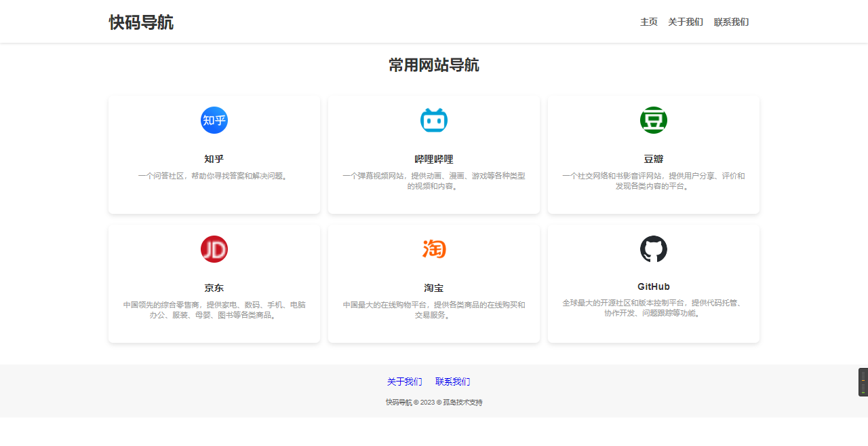Click the Bilibili description about 弹幕视频网站

click(434, 181)
